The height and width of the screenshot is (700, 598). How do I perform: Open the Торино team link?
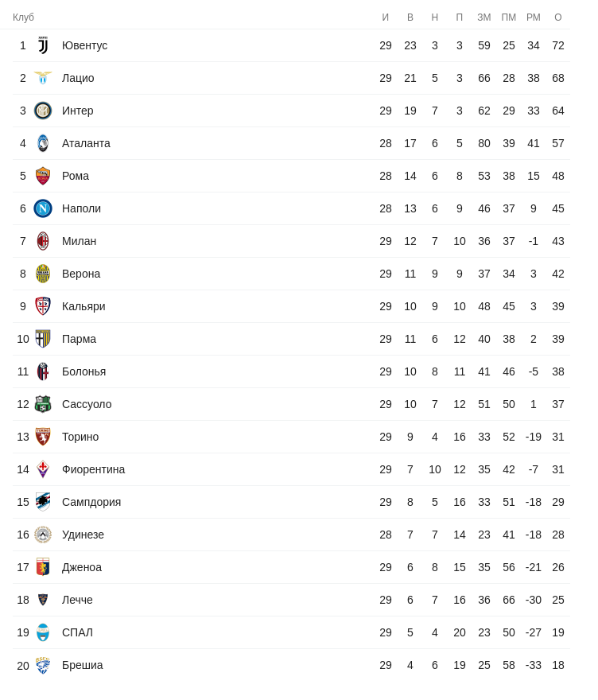click(x=80, y=437)
